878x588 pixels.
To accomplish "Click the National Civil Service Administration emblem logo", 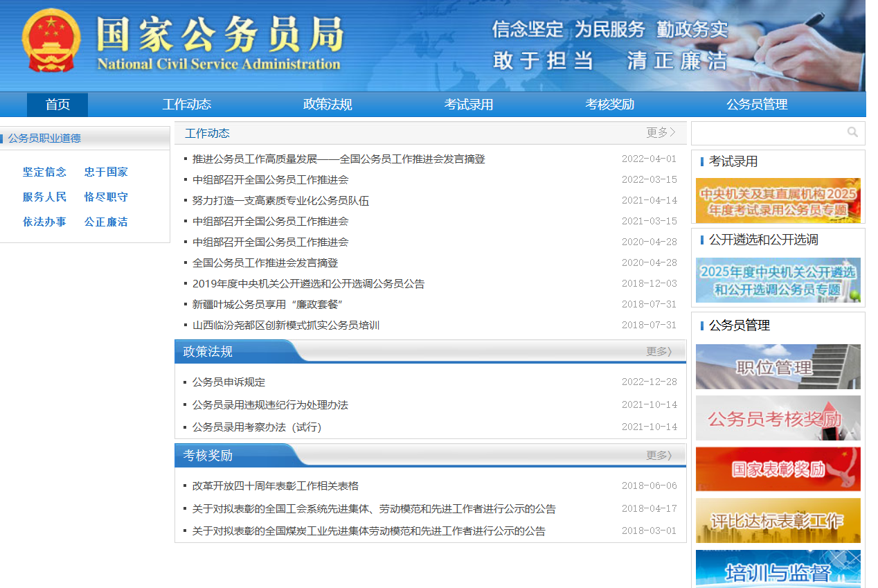I will [50, 43].
